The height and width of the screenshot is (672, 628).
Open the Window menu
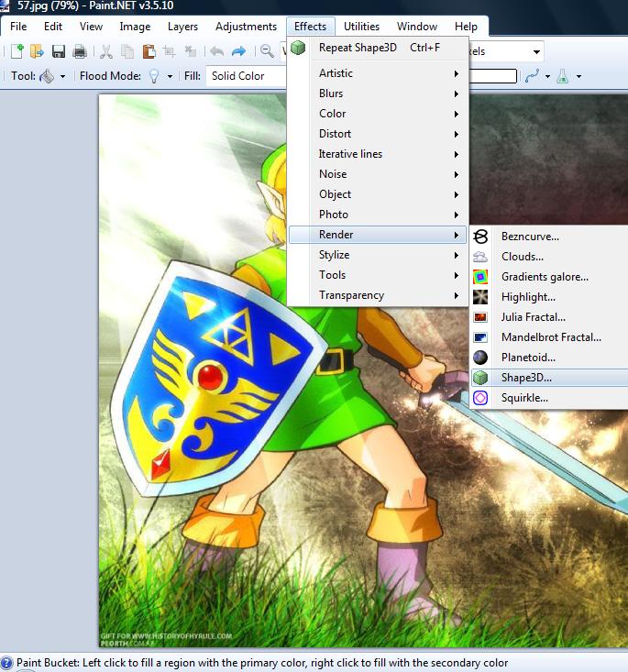[416, 27]
